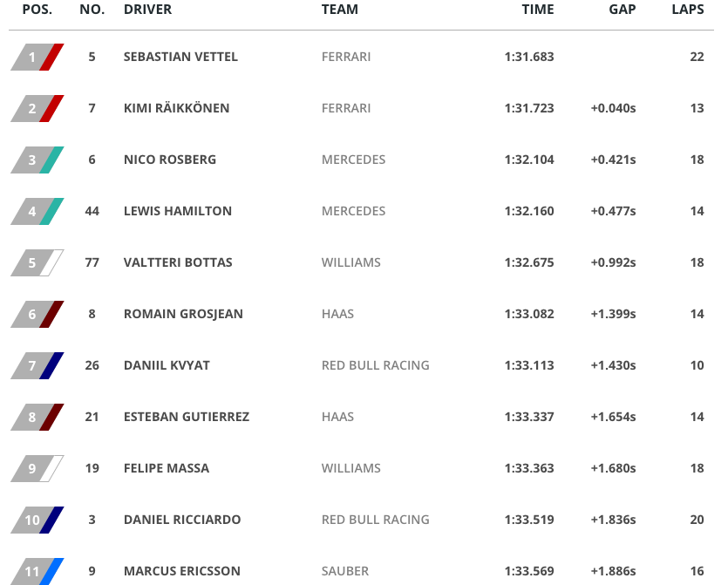Click the LAPS column header
Viewport: 728px width, 585px height.
tap(688, 10)
